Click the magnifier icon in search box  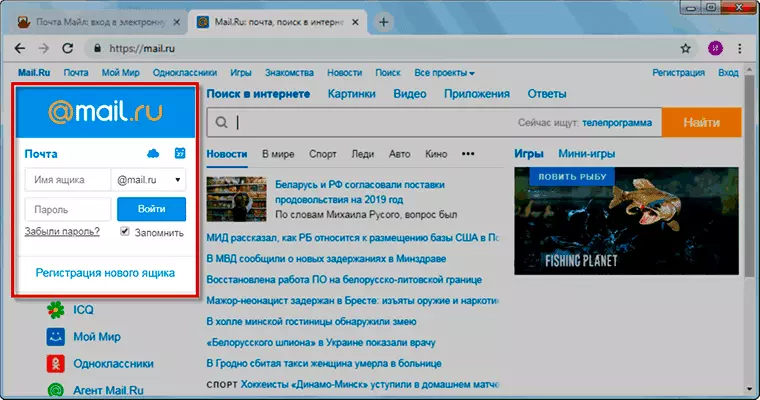click(x=222, y=122)
